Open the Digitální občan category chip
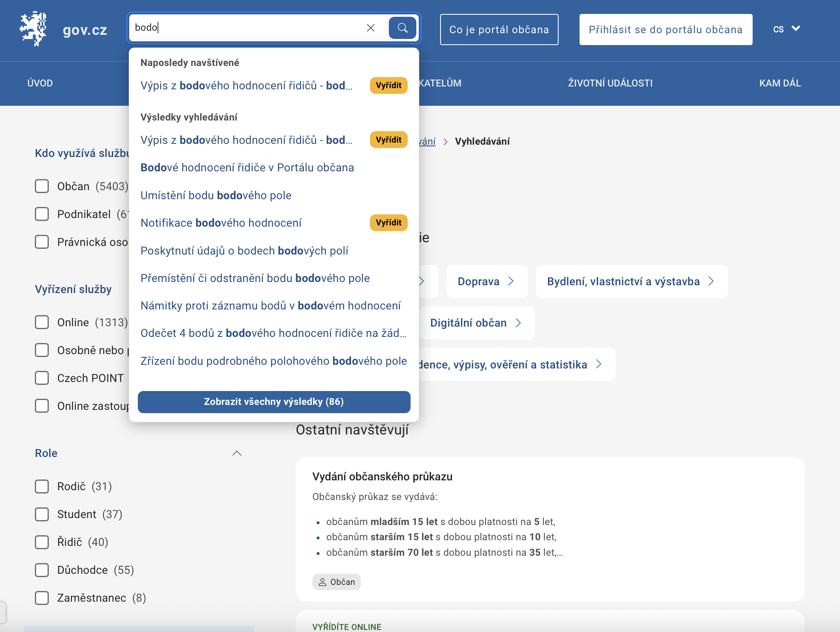This screenshot has width=840, height=632. coord(477,323)
